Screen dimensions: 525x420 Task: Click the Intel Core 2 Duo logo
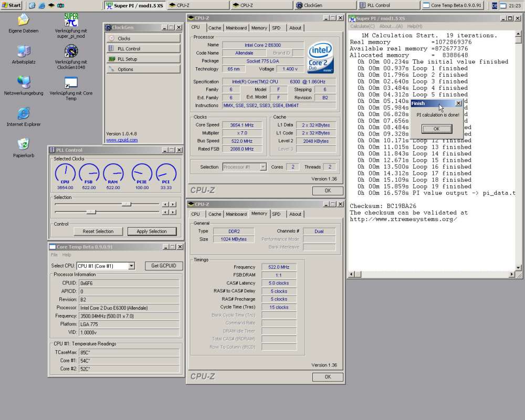coord(320,57)
